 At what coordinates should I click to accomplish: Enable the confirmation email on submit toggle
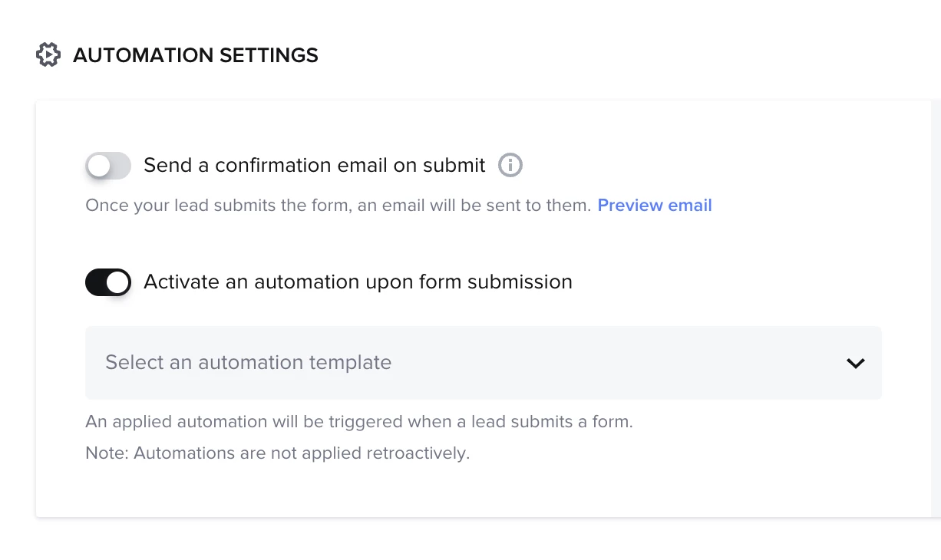(108, 166)
